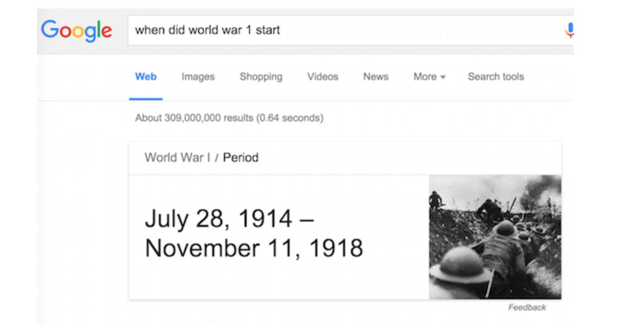Show News results

(375, 77)
